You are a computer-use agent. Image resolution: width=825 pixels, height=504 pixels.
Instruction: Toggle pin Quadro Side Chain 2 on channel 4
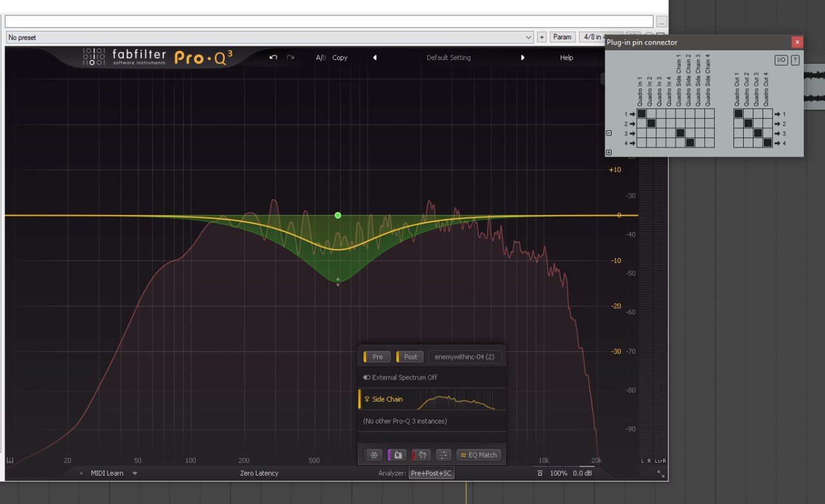690,142
